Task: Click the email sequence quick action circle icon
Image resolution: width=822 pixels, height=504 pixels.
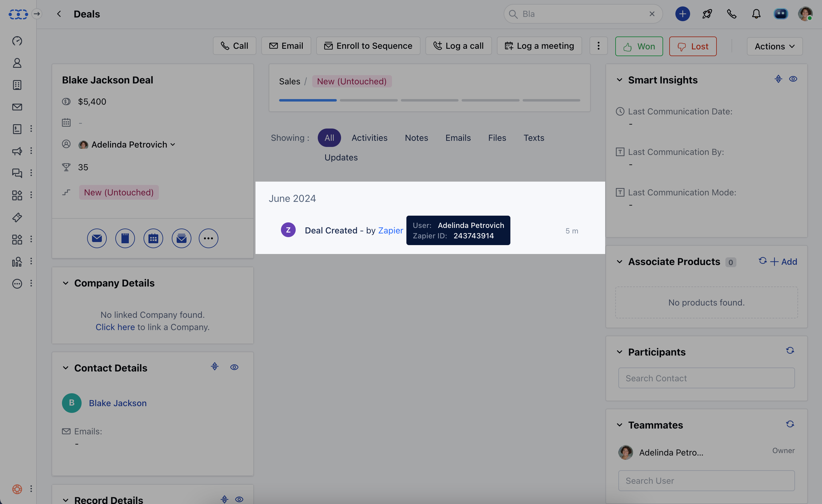Action: tap(182, 238)
